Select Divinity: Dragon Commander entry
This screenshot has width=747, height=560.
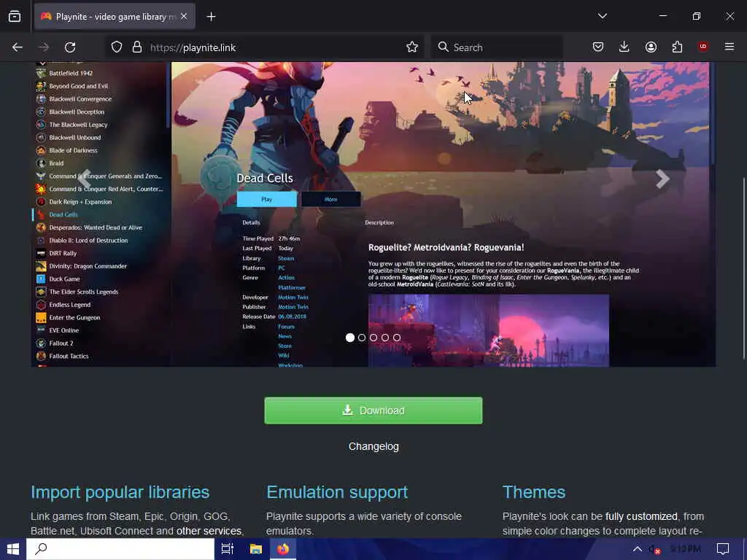pyautogui.click(x=88, y=266)
